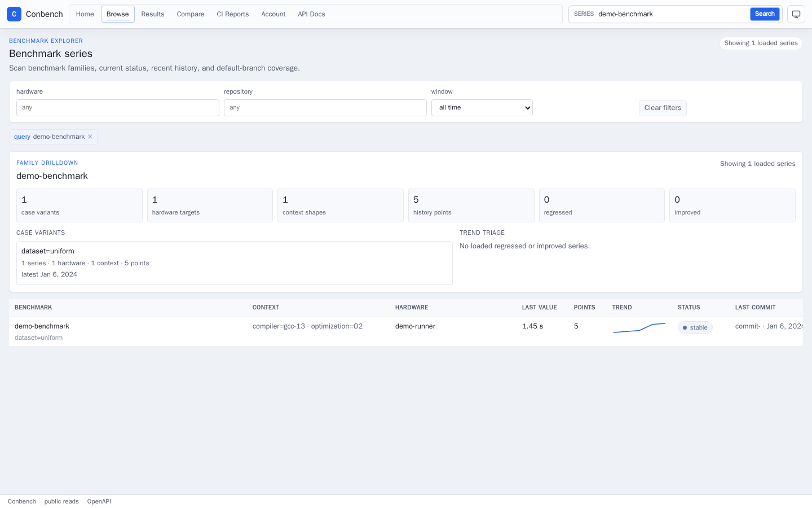Image resolution: width=812 pixels, height=508 pixels.
Task: Click the Conbench footer link
Action: [22, 501]
